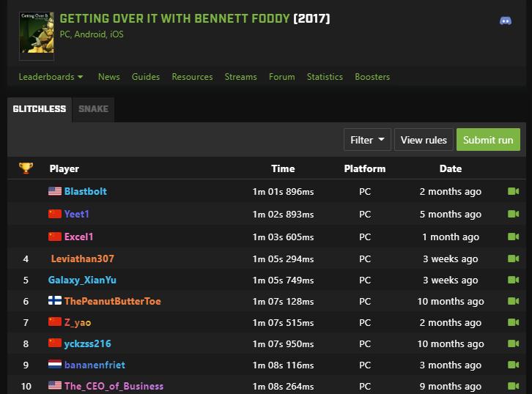Click the game cover thumbnail
Screen dimensions: 532x394
pyautogui.click(x=36, y=36)
